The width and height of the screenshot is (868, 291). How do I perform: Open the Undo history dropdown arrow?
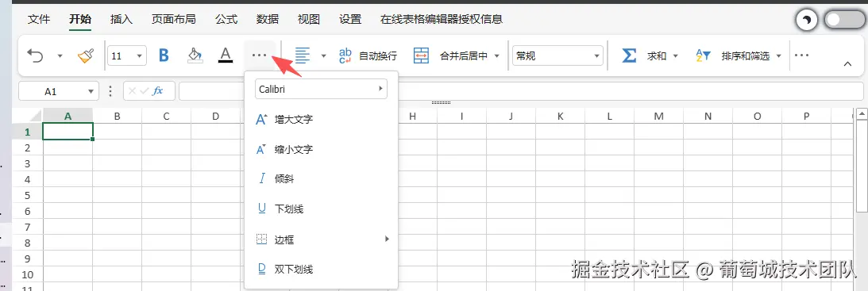(60, 56)
